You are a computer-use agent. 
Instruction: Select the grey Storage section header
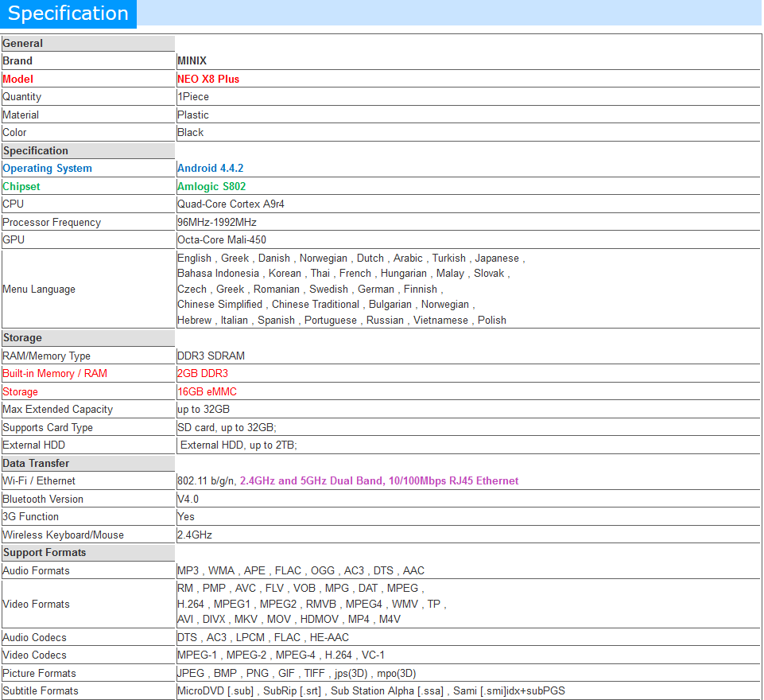pos(88,338)
